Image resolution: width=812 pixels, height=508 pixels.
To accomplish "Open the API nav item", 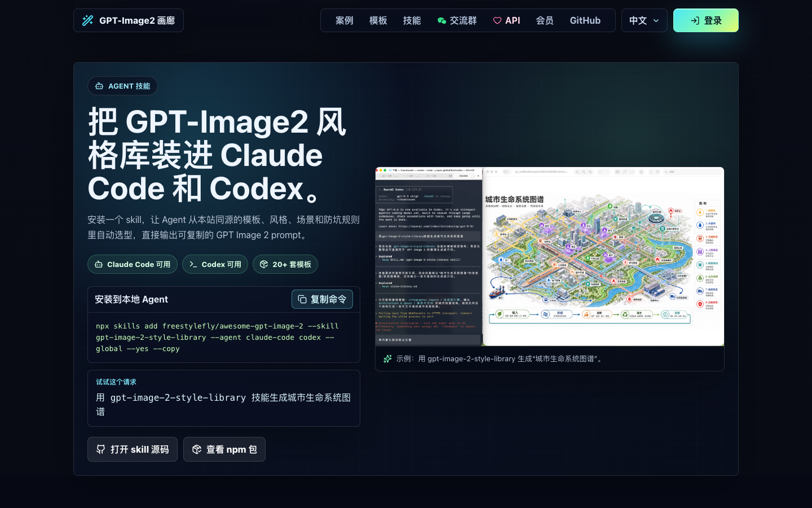I will [506, 20].
